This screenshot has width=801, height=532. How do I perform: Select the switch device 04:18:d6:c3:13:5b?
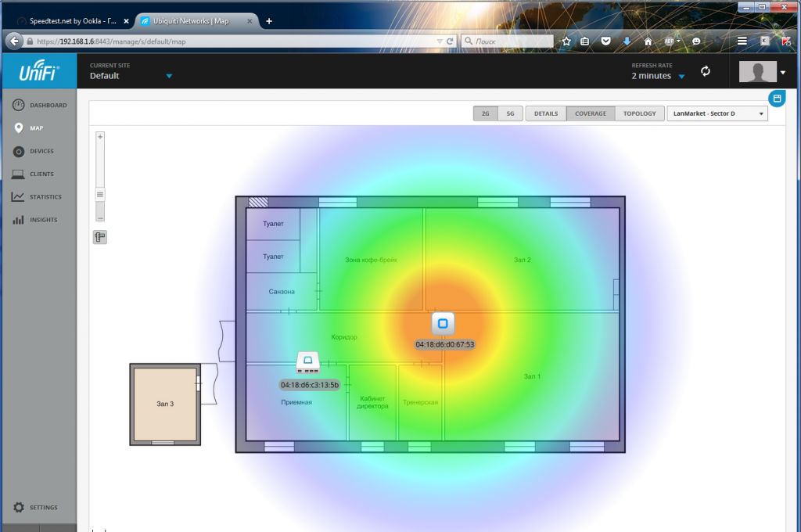[307, 362]
